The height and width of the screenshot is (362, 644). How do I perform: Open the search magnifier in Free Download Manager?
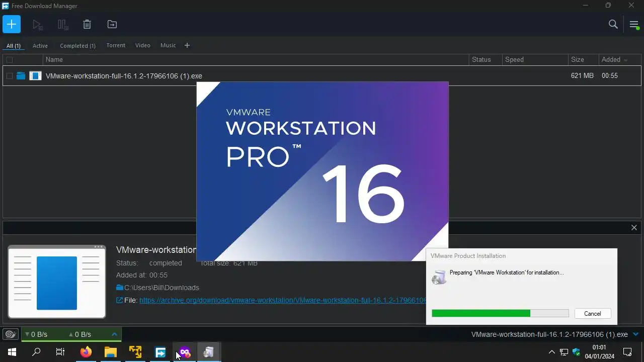point(613,24)
